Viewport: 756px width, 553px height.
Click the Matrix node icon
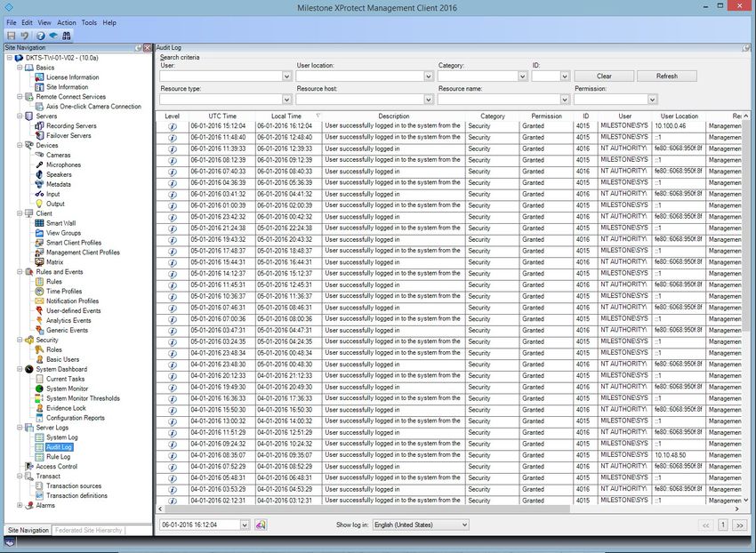39,262
